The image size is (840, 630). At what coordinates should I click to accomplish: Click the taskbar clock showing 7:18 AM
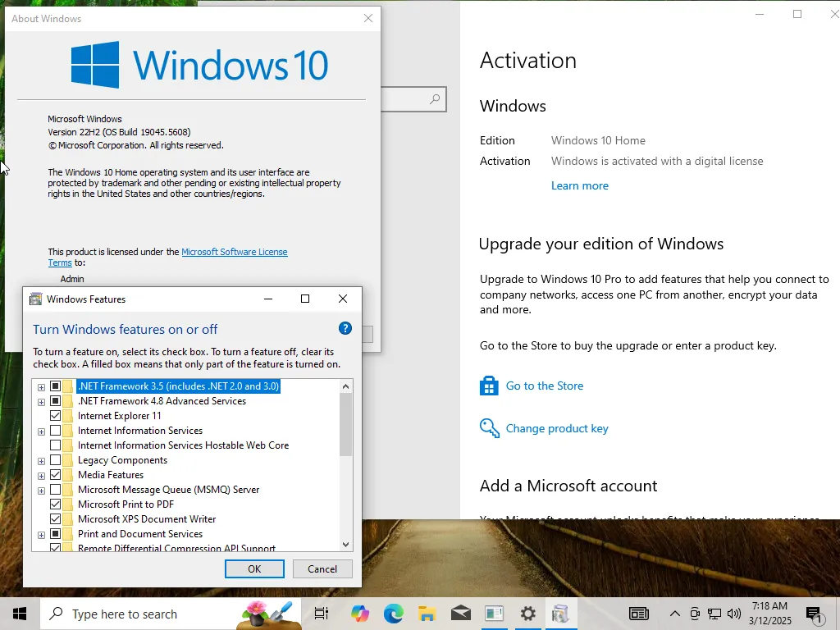tap(769, 614)
